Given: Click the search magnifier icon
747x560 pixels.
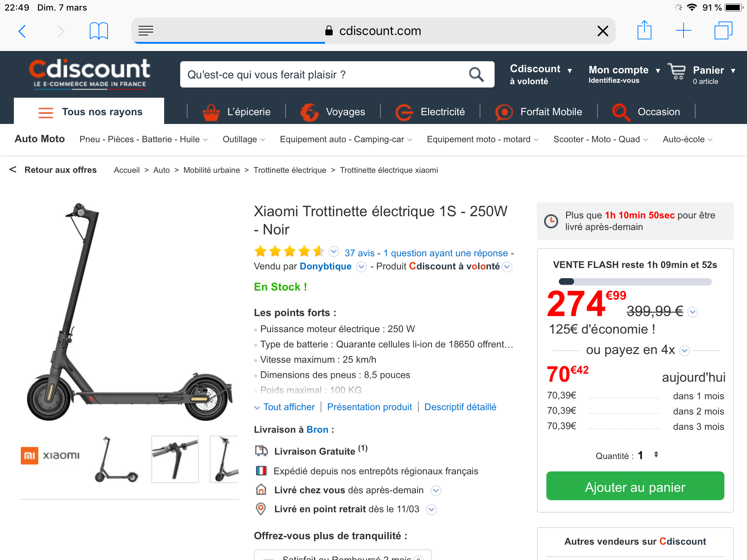Looking at the screenshot, I should [x=476, y=75].
